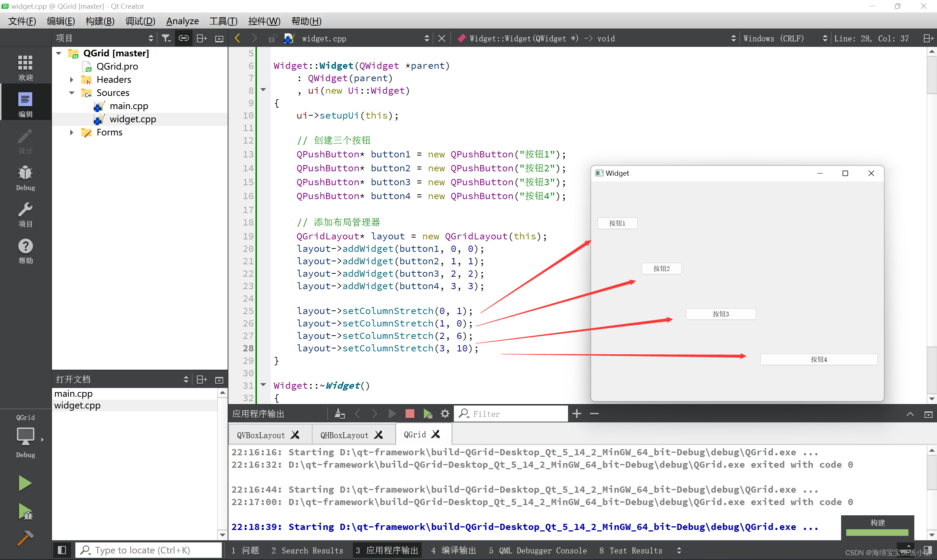937x560 pixels.
Task: Open 2 Search Results pane
Action: point(307,550)
